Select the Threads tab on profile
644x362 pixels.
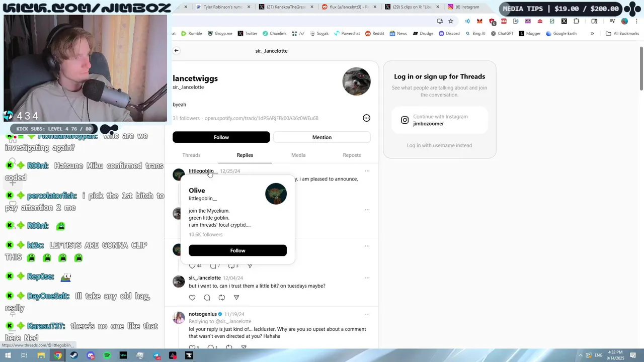click(x=191, y=155)
